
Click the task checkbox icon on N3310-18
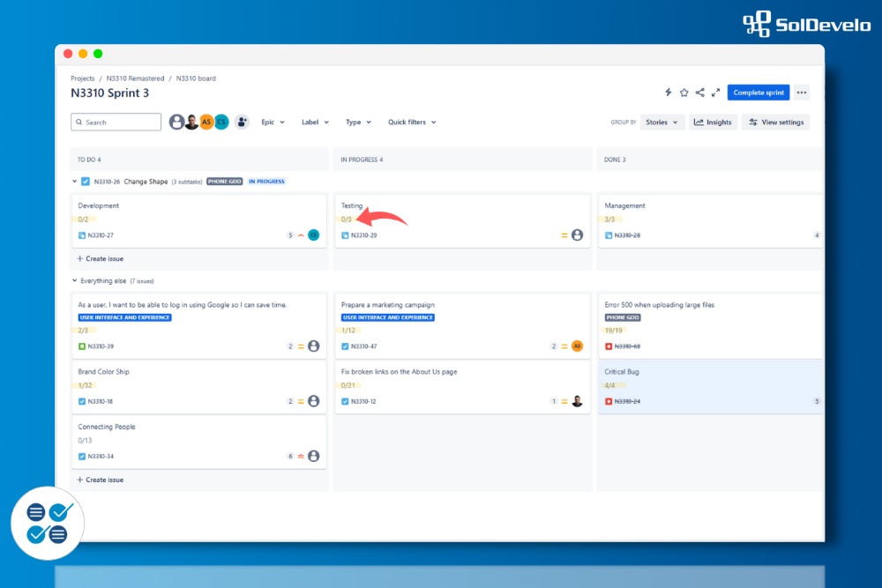pyautogui.click(x=82, y=401)
